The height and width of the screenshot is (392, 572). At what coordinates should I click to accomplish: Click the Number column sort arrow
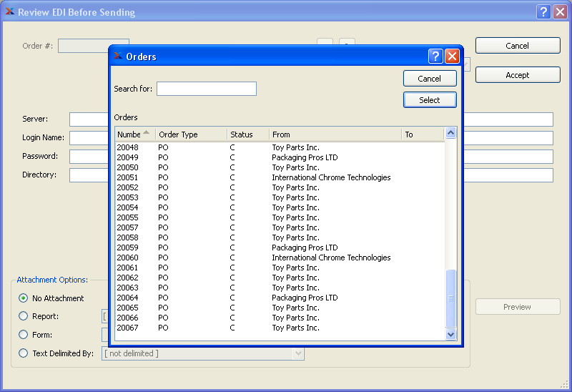click(147, 133)
